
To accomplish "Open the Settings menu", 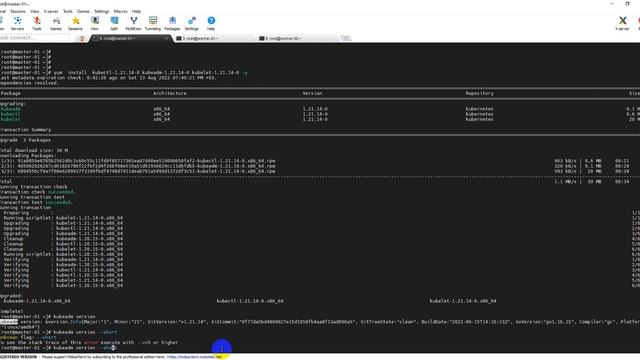I will [102, 11].
